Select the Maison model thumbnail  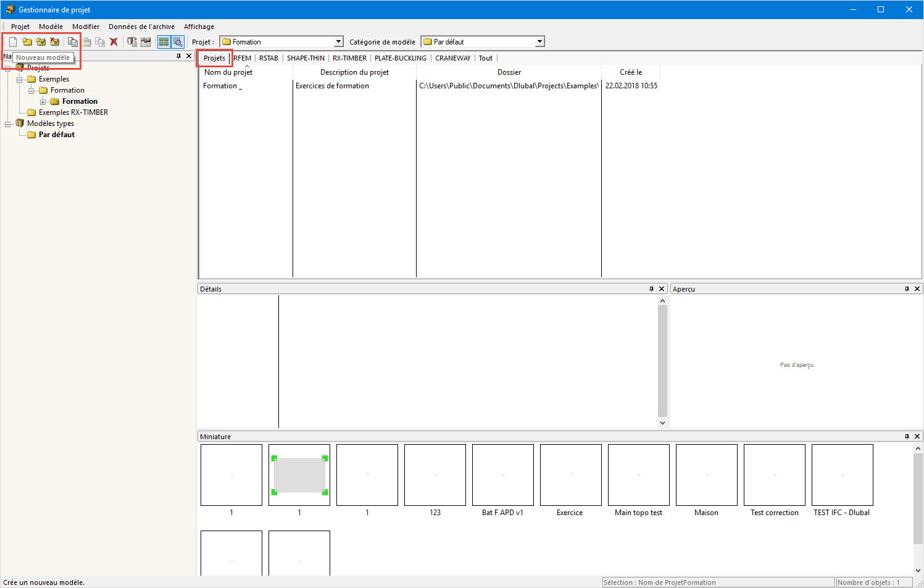706,475
